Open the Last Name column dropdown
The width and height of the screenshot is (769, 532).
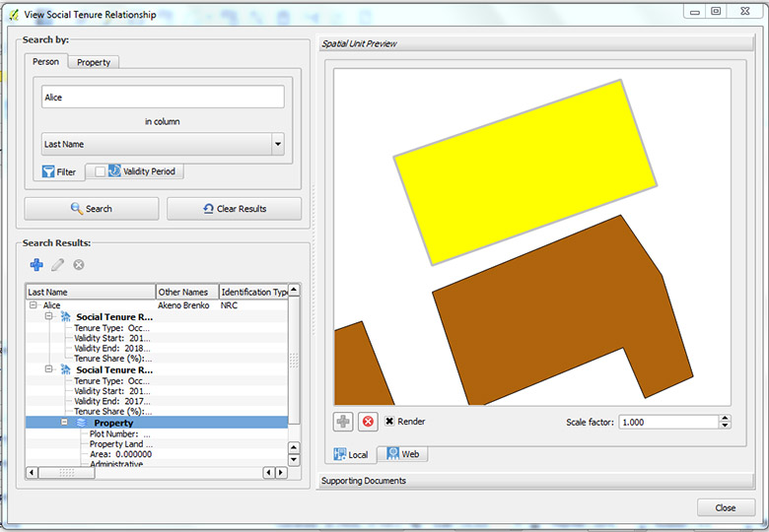pyautogui.click(x=277, y=145)
